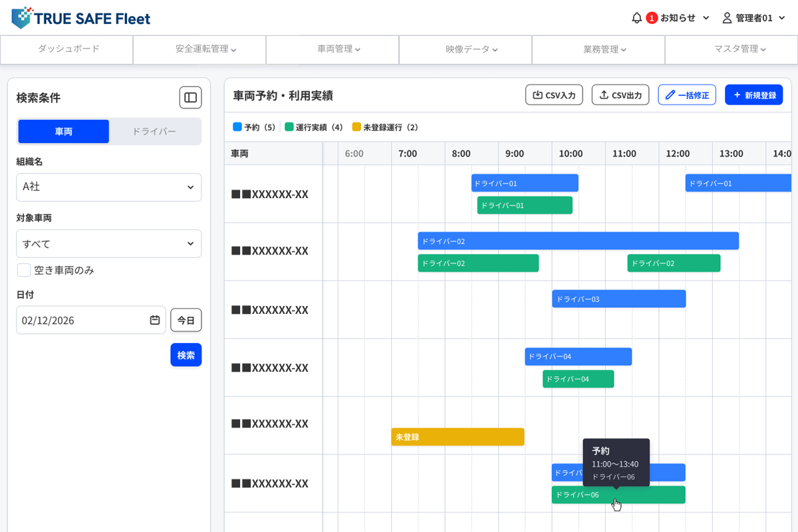Switch to ドライバー toggle view

click(154, 132)
